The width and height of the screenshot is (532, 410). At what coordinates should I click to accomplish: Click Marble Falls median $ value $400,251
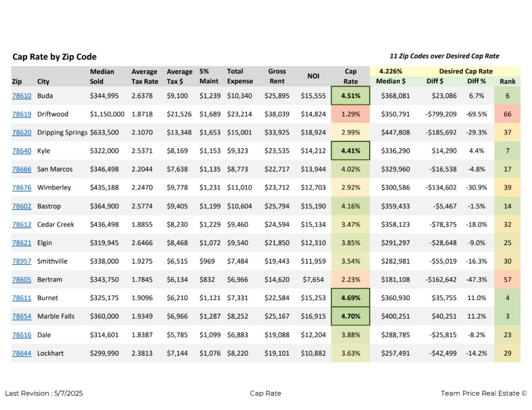click(x=395, y=316)
